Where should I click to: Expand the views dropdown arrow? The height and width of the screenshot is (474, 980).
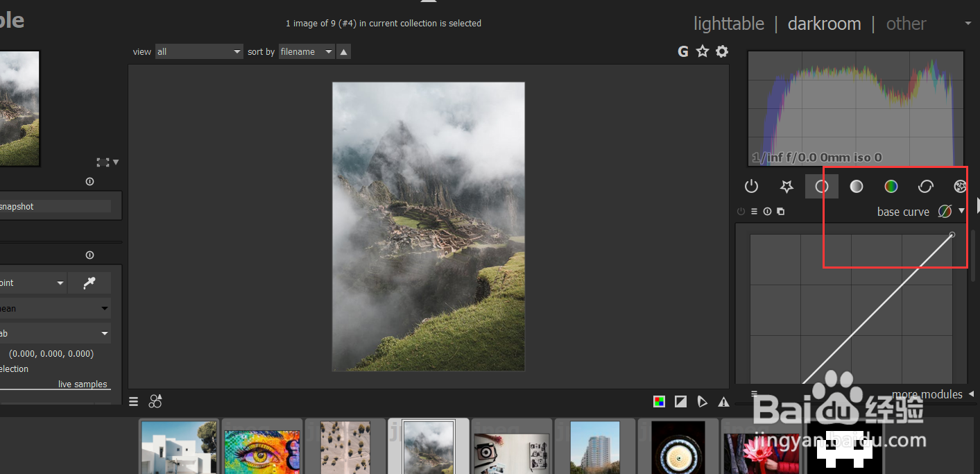point(968,24)
